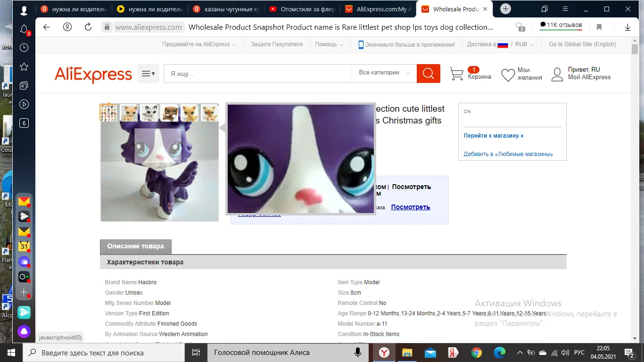Image resolution: width=644 pixels, height=362 pixels.
Task: Open the shopping cart Корзина
Action: point(471,74)
